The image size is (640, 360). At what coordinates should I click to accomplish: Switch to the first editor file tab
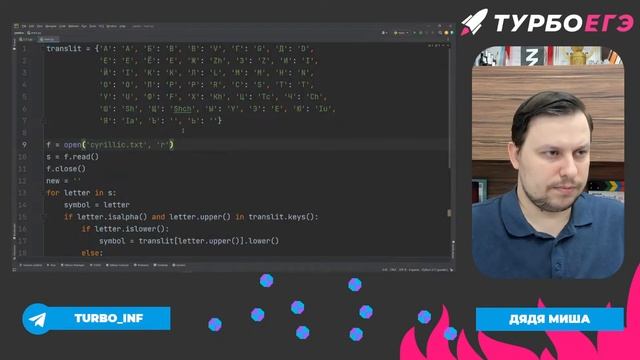pos(26,39)
